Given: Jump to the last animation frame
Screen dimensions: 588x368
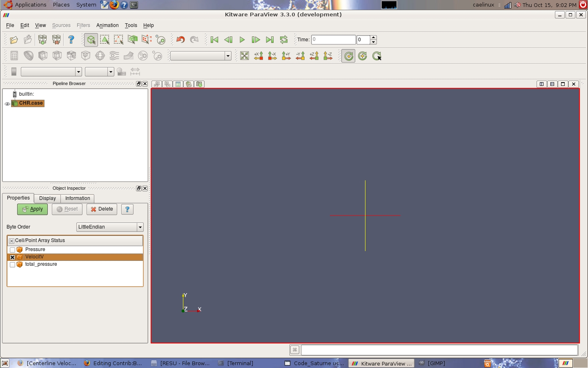Looking at the screenshot, I should click(270, 40).
